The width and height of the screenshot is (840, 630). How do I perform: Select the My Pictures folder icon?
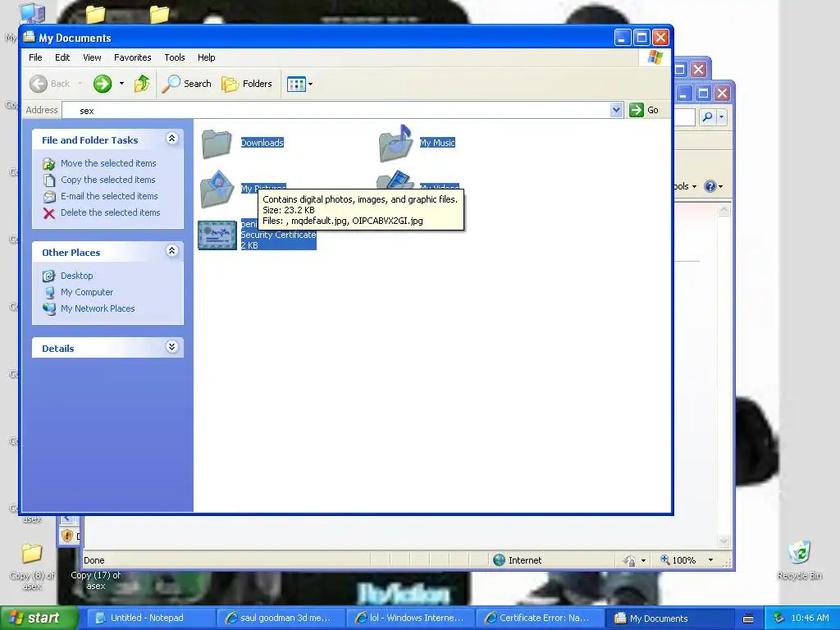(217, 189)
